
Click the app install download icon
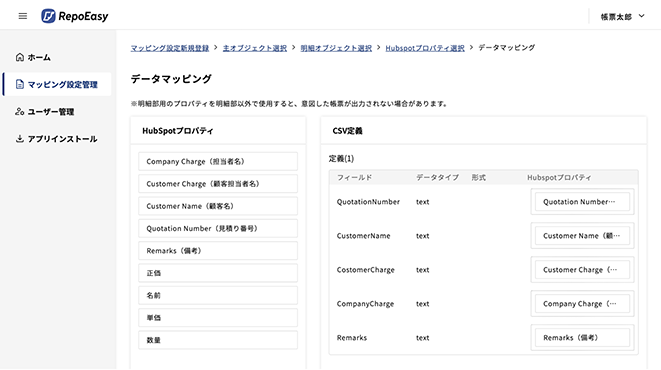tap(19, 139)
